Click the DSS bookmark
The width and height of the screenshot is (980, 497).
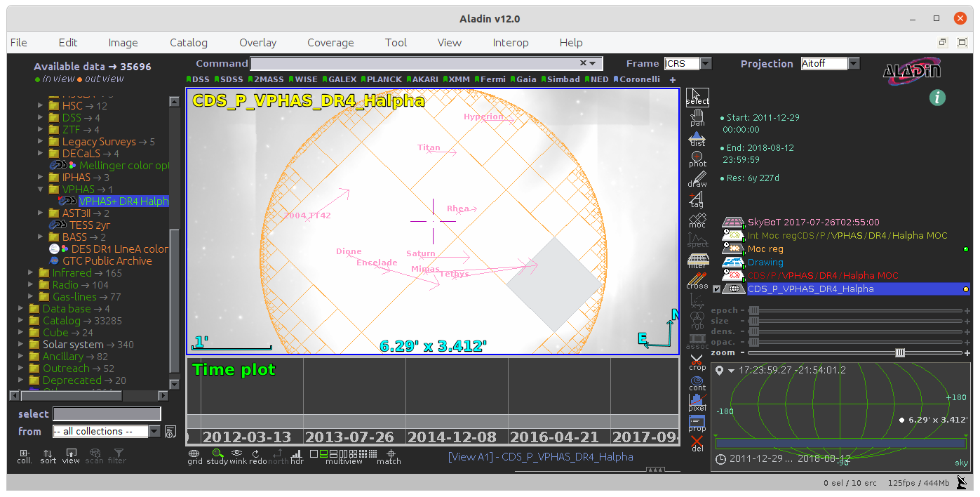pyautogui.click(x=199, y=79)
